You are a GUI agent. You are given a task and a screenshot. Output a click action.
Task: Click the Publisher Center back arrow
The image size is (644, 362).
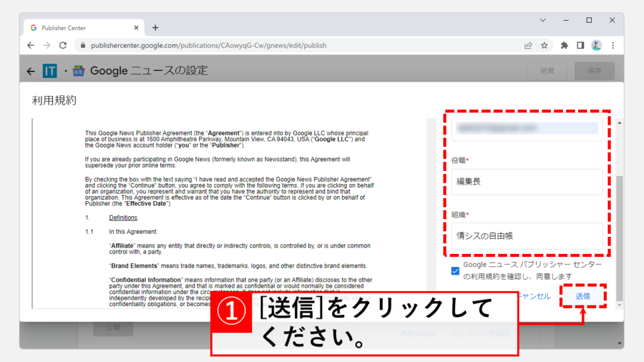31,72
